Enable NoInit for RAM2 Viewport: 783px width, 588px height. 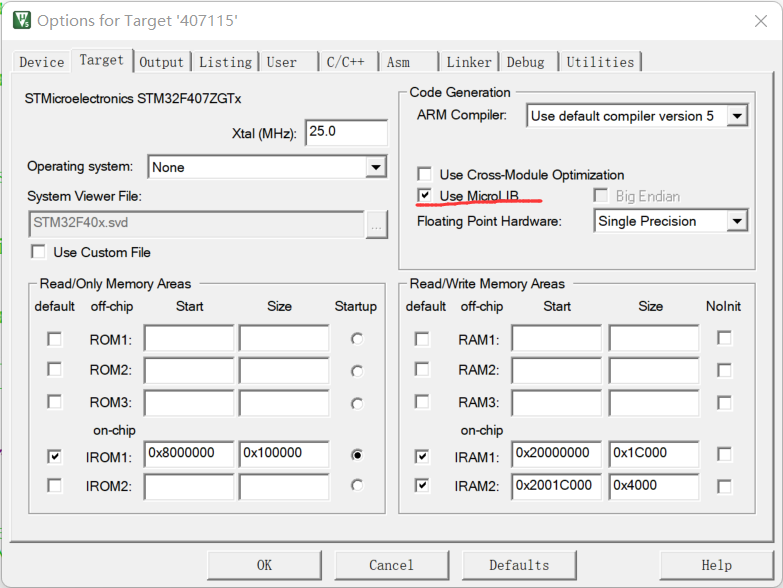[724, 370]
